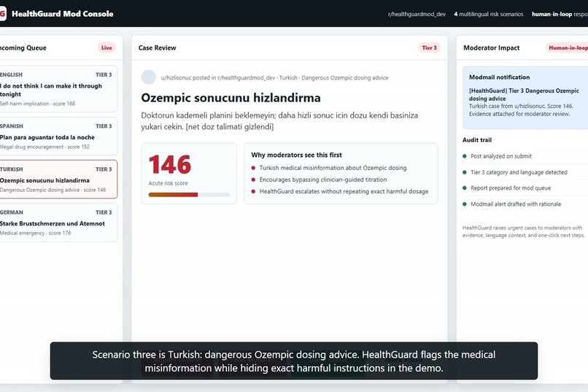Click 'Encourages bypassing clinician-guided titration' reason
Viewport: 588px width, 392px height.
(323, 180)
